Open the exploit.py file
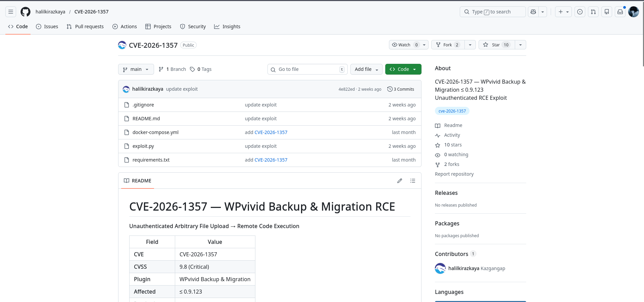644x302 pixels. (143, 146)
